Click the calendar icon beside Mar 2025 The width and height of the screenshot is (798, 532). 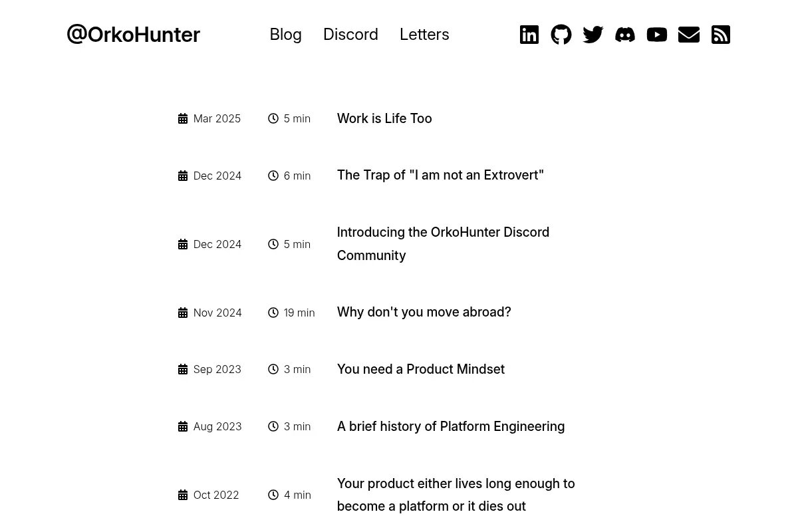(183, 118)
